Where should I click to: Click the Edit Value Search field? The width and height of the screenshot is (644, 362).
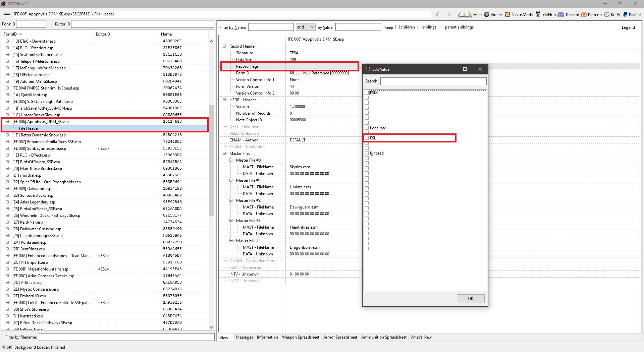point(433,81)
